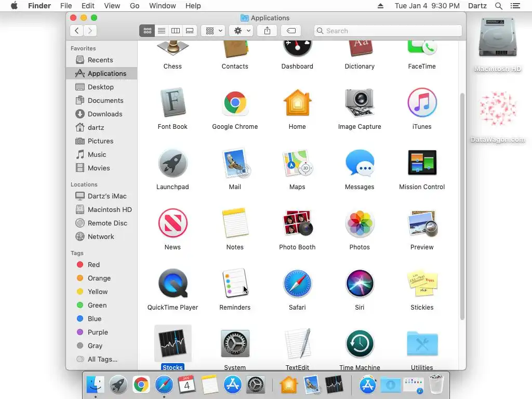Switch to gallery view
The width and height of the screenshot is (532, 399).
point(190,31)
